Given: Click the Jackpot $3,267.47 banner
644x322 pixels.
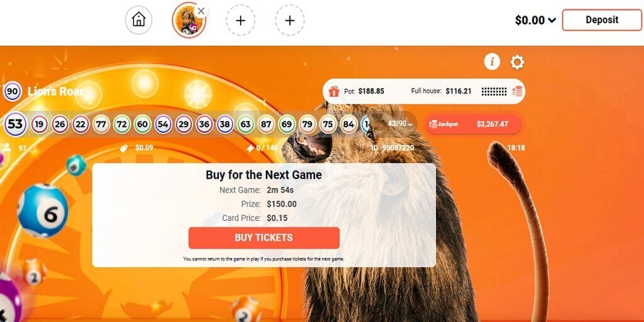Looking at the screenshot, I should tap(473, 124).
